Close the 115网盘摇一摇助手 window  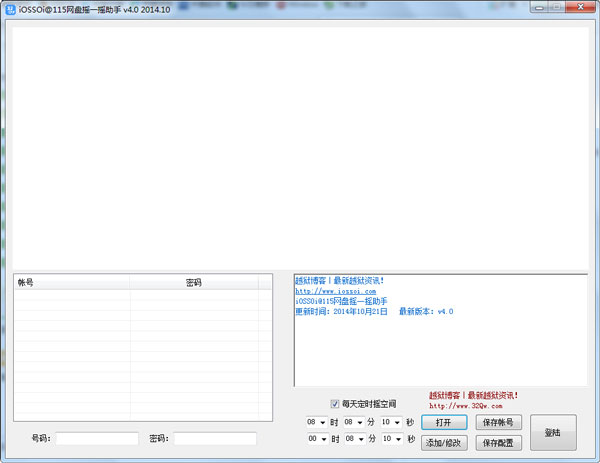[x=580, y=7]
